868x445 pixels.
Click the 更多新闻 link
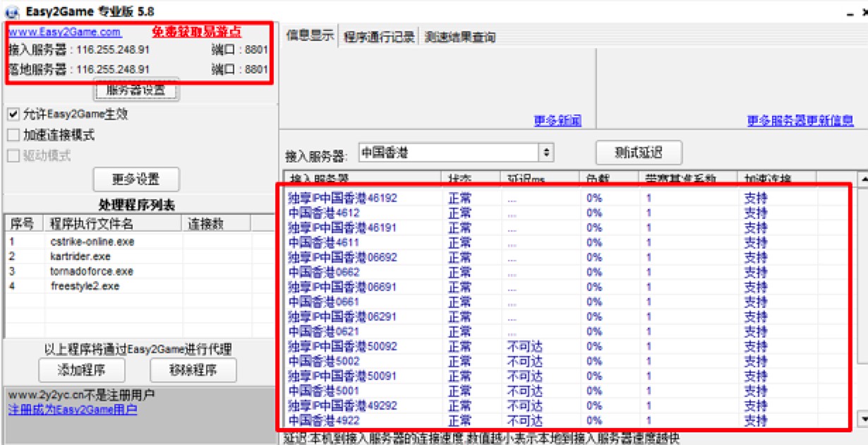[x=557, y=121]
